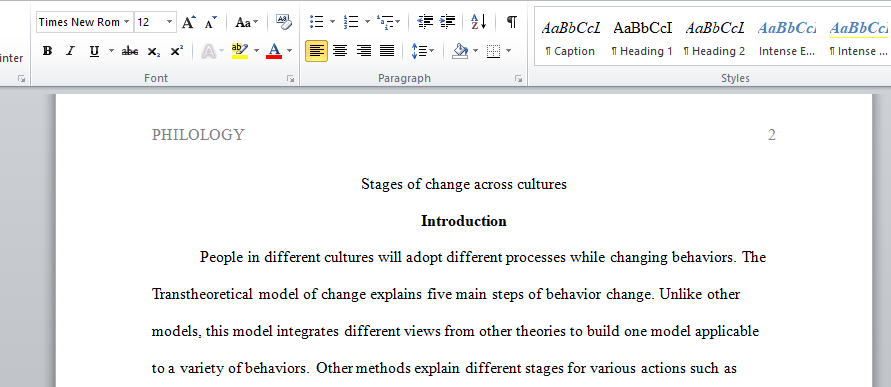Click the Sort A-Z icon

click(x=478, y=22)
